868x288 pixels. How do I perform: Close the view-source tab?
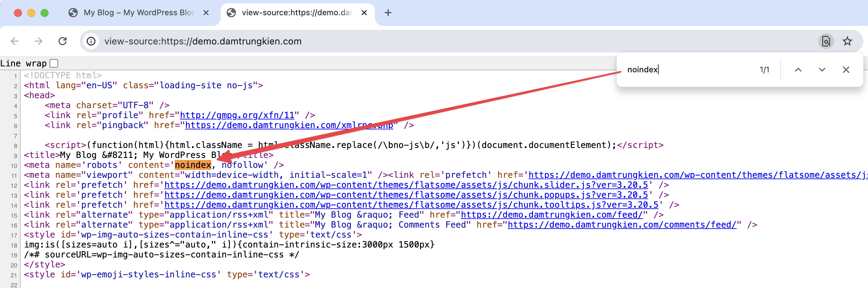(x=364, y=13)
